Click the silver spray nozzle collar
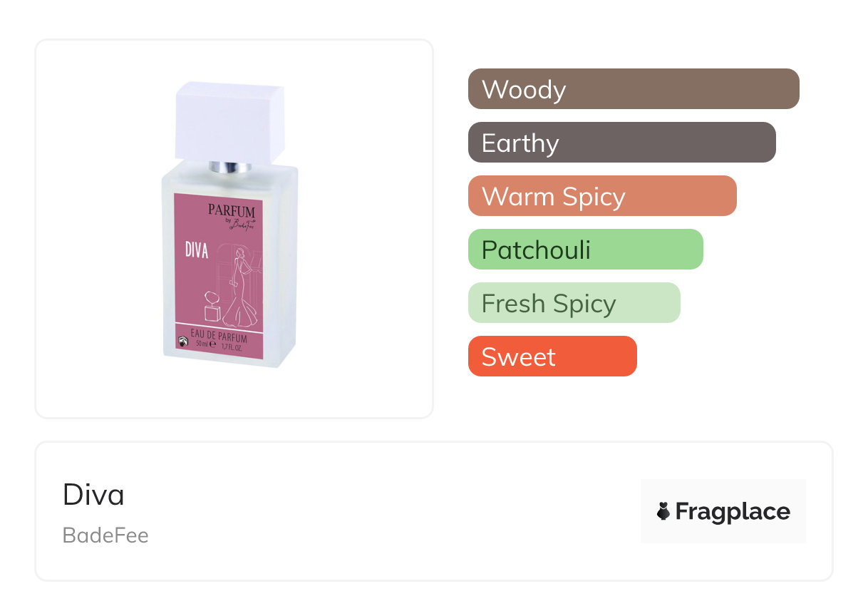This screenshot has width=868, height=616. click(229, 168)
